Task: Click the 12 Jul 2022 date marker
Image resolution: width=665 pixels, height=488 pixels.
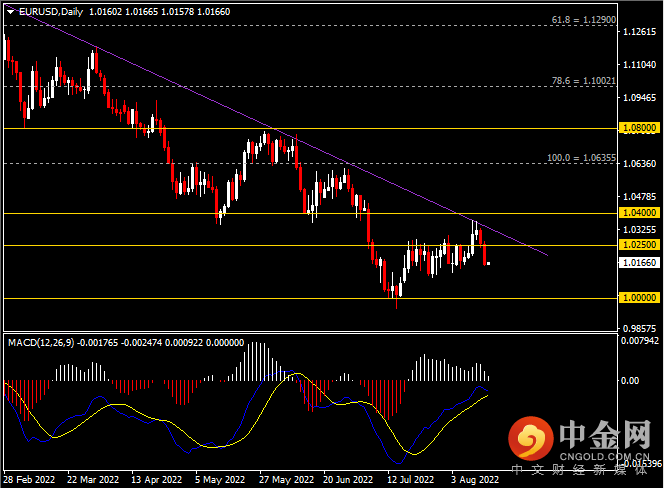Action: (411, 480)
